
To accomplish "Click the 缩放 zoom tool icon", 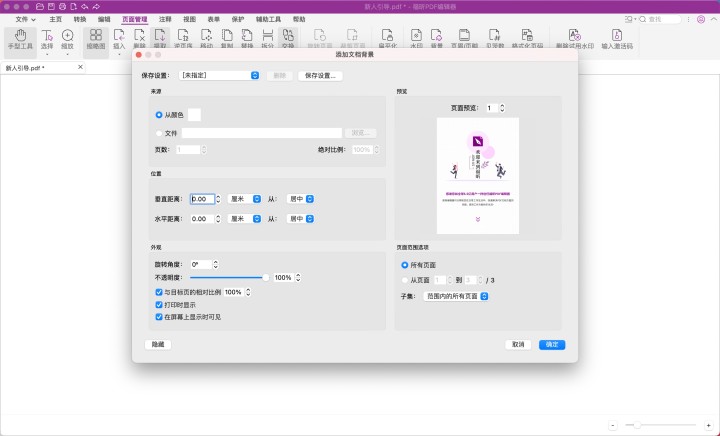I will [x=67, y=38].
